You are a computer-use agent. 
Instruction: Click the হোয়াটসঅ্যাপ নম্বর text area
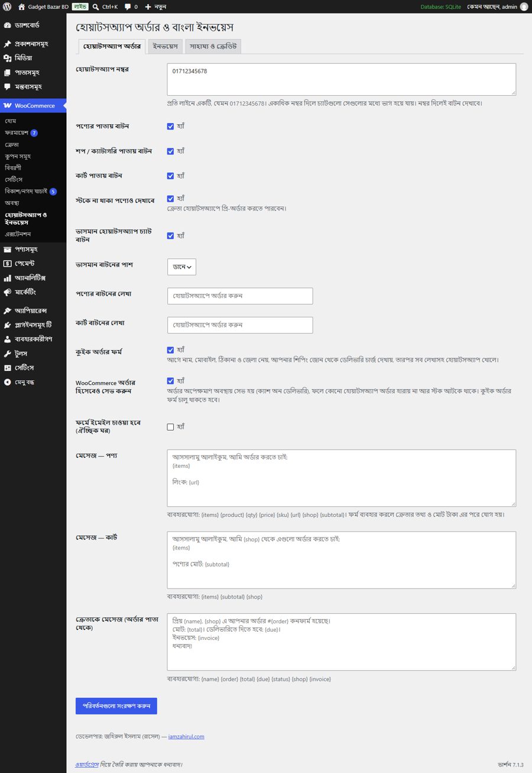click(x=342, y=79)
